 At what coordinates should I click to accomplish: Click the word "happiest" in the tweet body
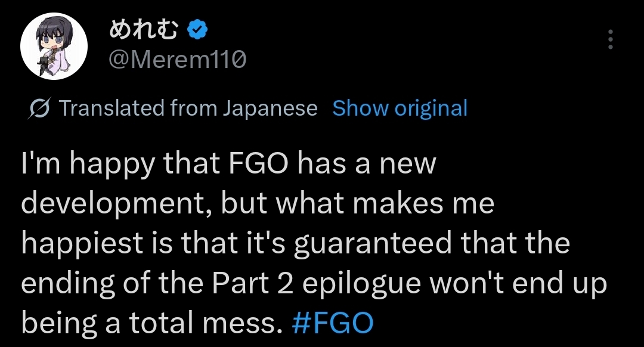tap(82, 244)
